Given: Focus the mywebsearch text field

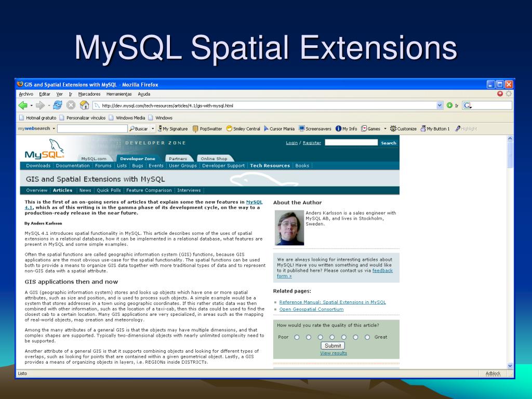Looking at the screenshot, I should 92,129.
